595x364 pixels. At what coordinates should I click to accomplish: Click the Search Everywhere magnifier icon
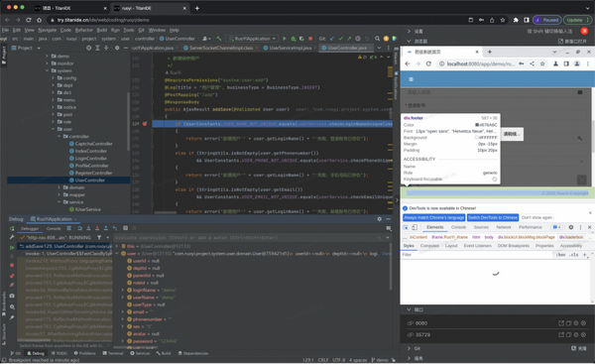pyautogui.click(x=377, y=39)
